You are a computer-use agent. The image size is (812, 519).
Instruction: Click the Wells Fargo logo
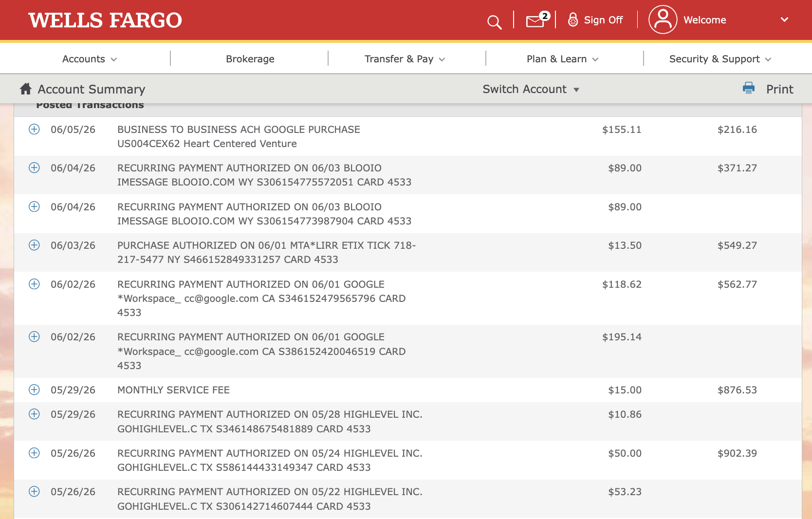105,20
